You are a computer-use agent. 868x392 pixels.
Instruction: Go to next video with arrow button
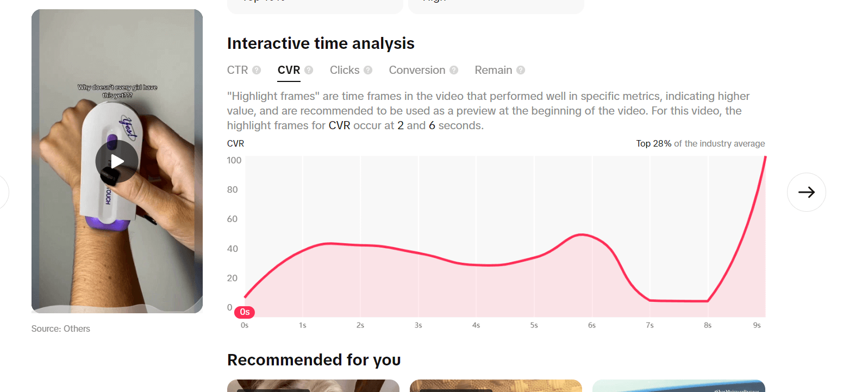[807, 192]
